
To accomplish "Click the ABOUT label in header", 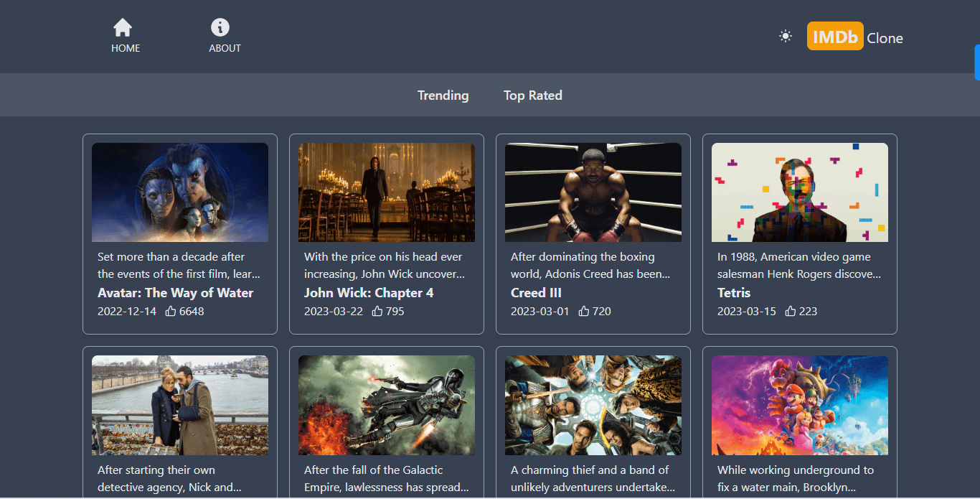I will pos(225,48).
